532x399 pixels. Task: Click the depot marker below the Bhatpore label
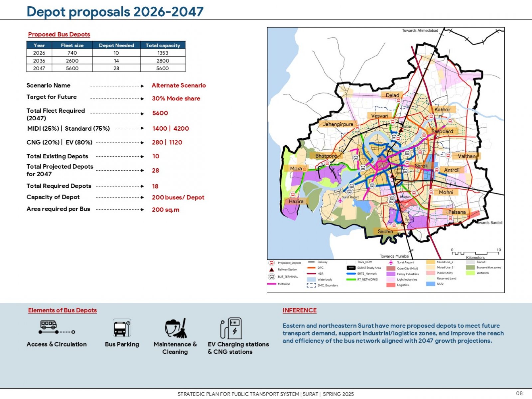pyautogui.click(x=327, y=163)
